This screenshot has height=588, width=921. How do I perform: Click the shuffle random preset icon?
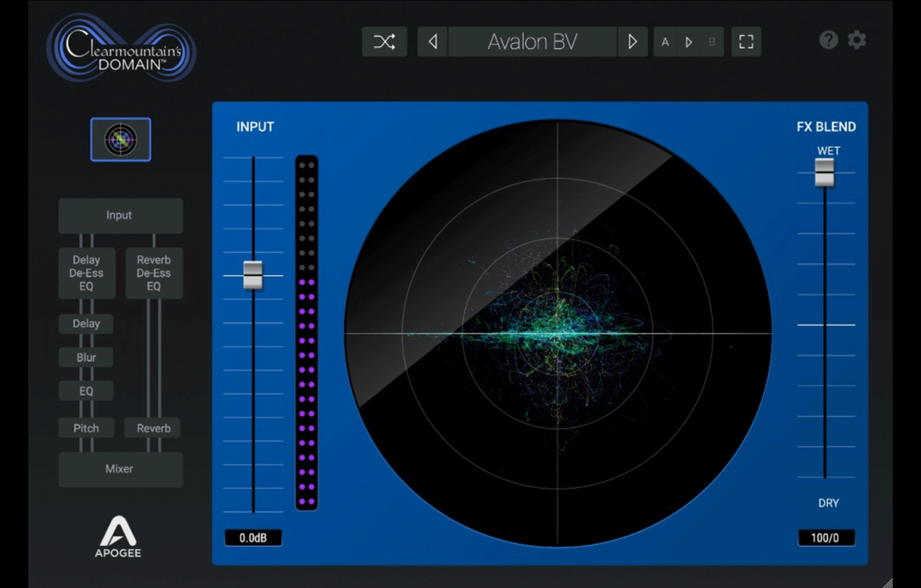pyautogui.click(x=384, y=42)
